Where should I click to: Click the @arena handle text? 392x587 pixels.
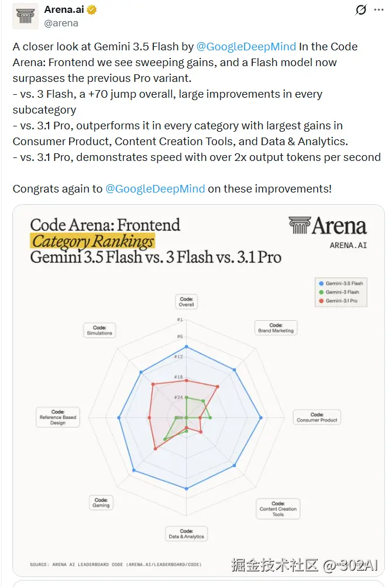pyautogui.click(x=61, y=23)
